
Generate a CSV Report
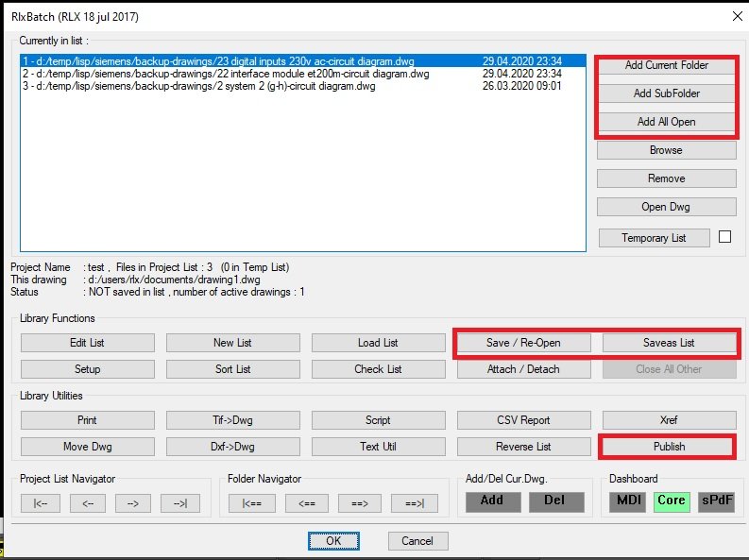[x=523, y=420]
